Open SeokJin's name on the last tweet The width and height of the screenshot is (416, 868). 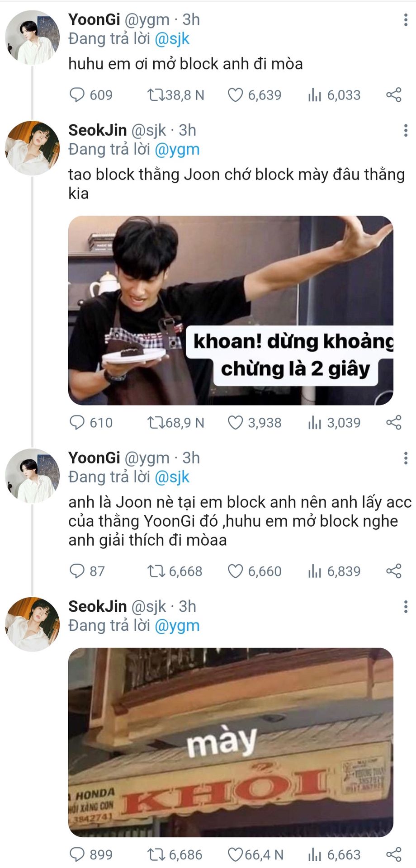97,606
